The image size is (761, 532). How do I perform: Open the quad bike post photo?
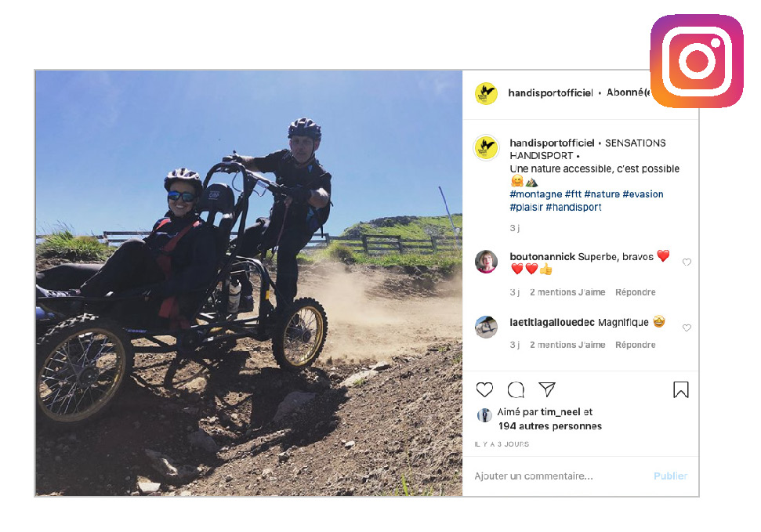coord(249,283)
